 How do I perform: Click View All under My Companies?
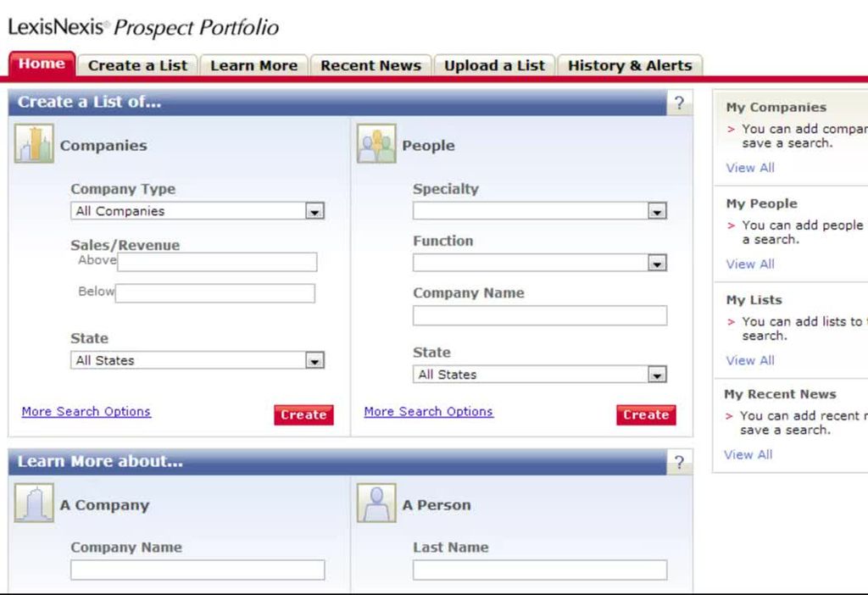(750, 168)
